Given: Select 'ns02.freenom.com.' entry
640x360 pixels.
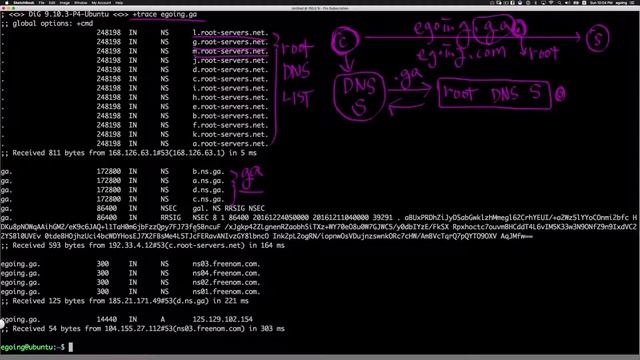Looking at the screenshot, I should click(226, 282).
